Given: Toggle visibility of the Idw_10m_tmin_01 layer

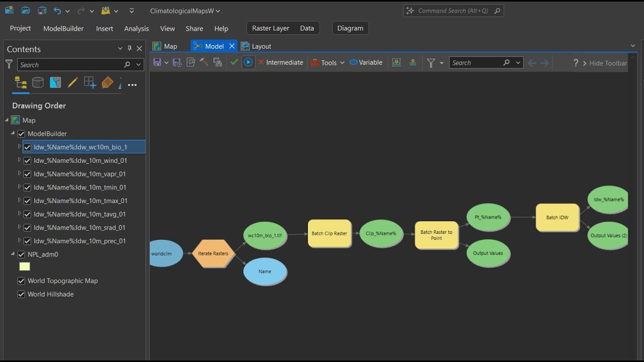Looking at the screenshot, I should pos(28,187).
